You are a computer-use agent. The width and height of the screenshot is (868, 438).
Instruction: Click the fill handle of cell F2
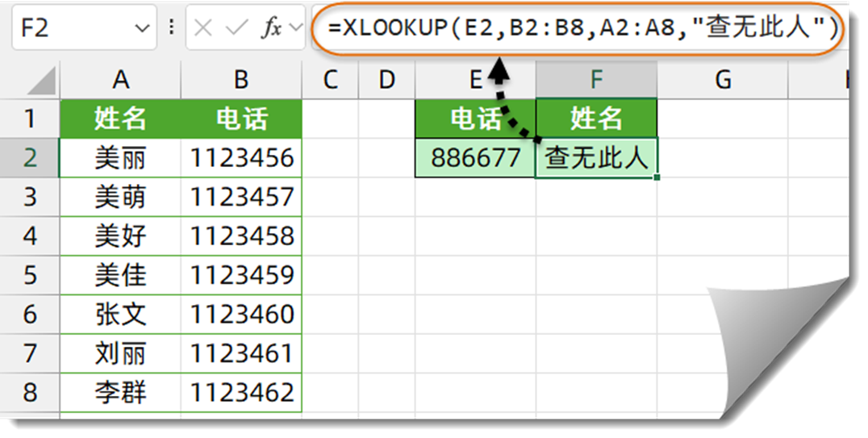point(657,177)
